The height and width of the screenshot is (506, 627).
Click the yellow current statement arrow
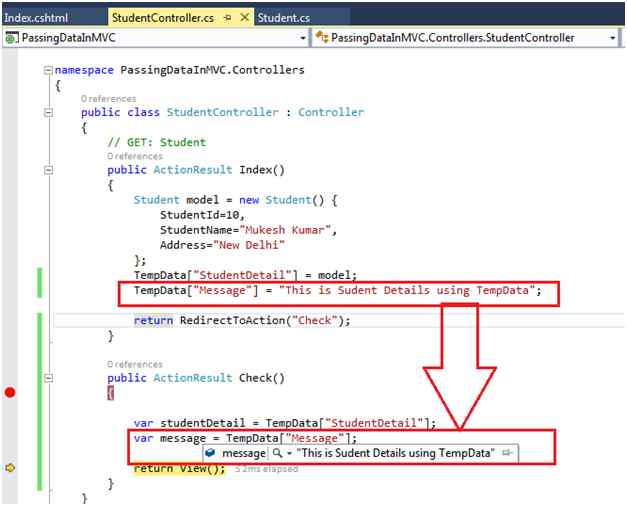point(10,467)
